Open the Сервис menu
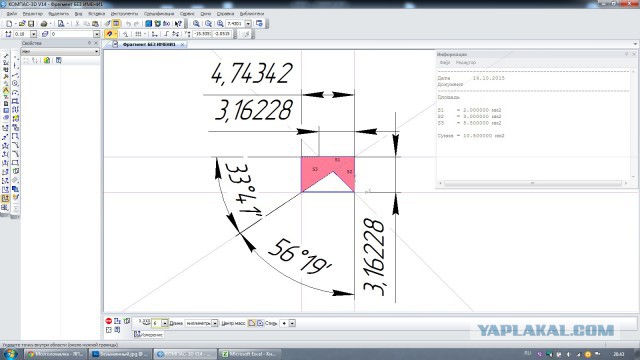 [187, 13]
